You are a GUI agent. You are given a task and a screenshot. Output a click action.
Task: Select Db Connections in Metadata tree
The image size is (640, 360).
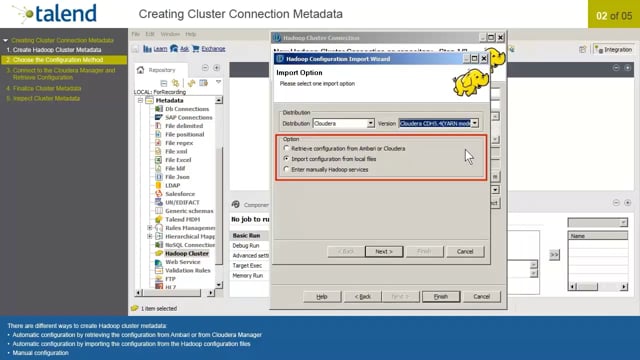(x=187, y=109)
